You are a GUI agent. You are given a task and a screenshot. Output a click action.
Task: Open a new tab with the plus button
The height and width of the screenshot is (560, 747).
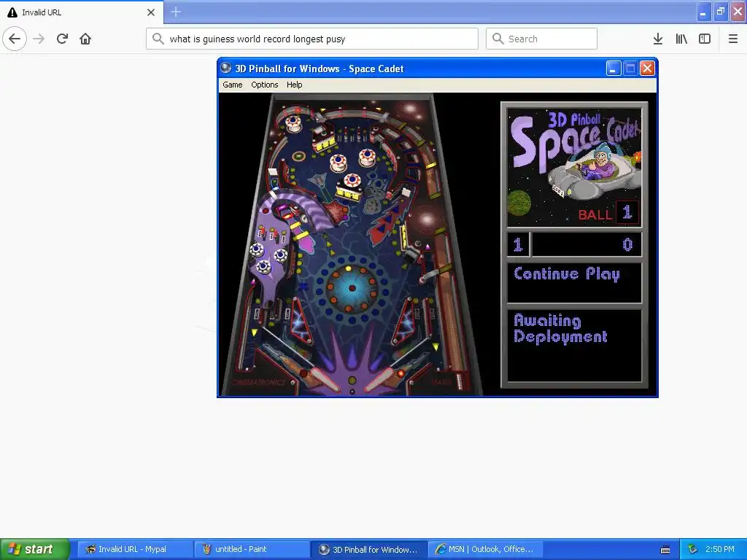(176, 12)
